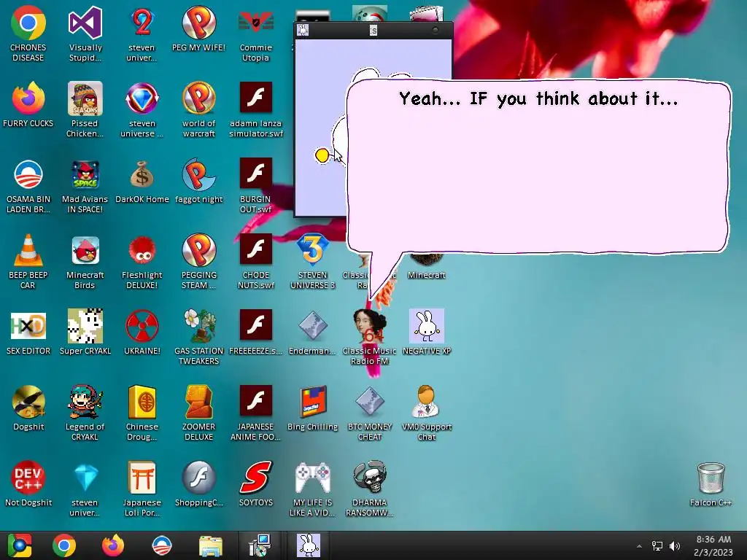
Task: Click the installer disc taskbar icon
Action: point(260,545)
